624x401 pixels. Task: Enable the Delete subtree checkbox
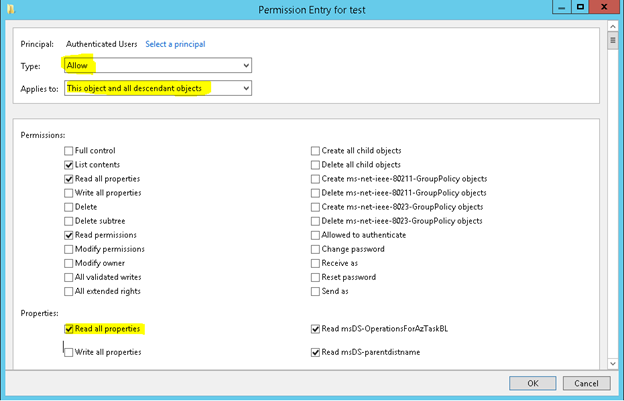(69, 221)
